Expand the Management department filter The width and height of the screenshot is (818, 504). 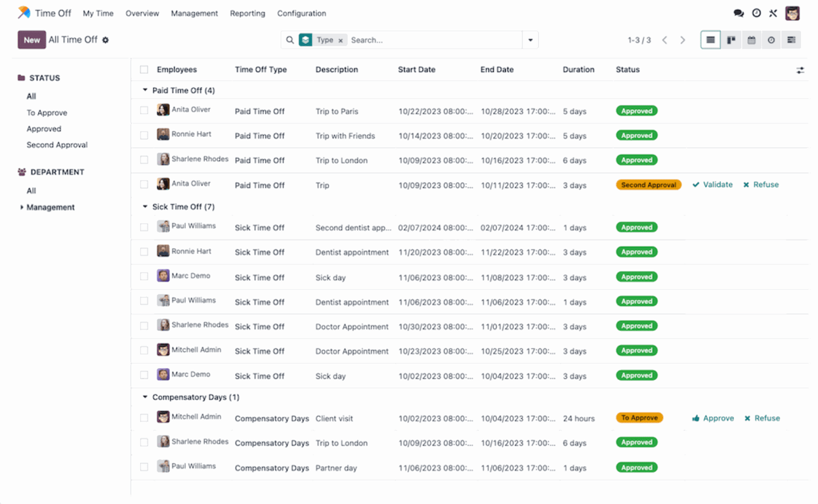tap(23, 207)
